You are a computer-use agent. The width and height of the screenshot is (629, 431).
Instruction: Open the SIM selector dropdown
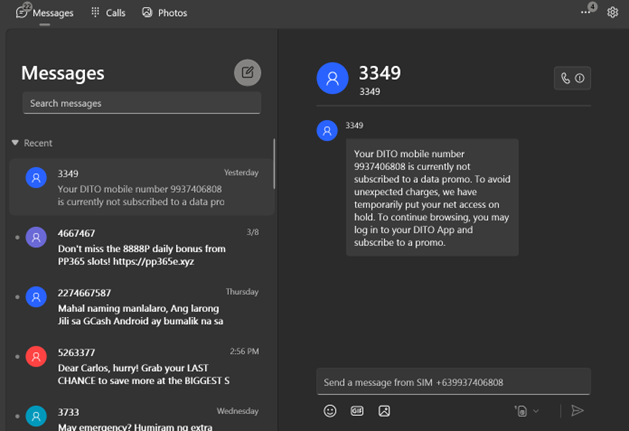[x=527, y=411]
